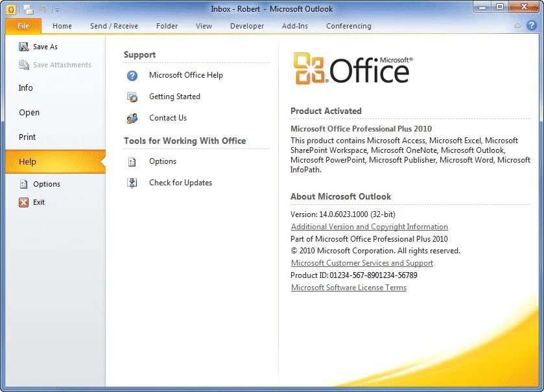Viewport: 544px width, 392px height.
Task: Click Options icon under Tools for Working
Action: tap(132, 161)
